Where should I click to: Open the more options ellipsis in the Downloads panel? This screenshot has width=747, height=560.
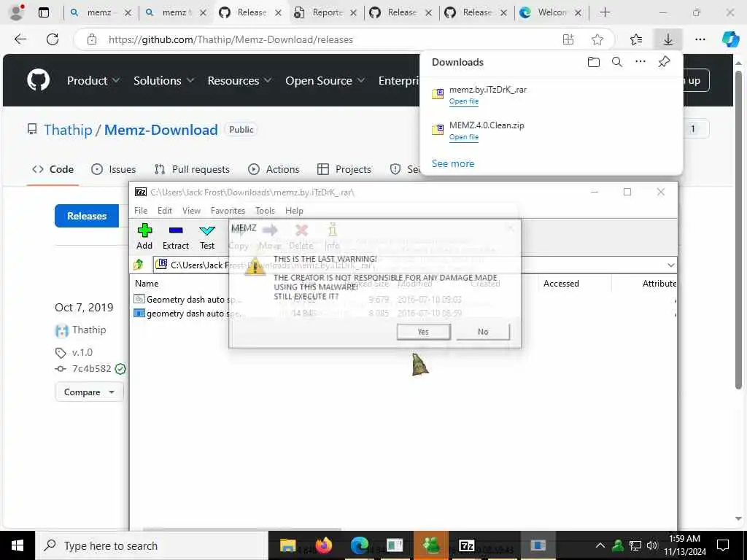(640, 61)
